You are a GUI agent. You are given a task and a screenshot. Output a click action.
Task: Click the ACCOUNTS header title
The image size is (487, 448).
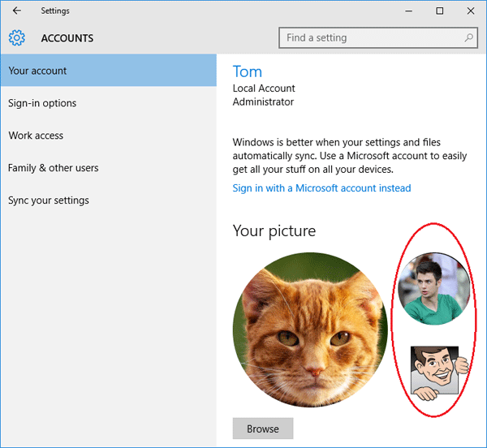(67, 38)
